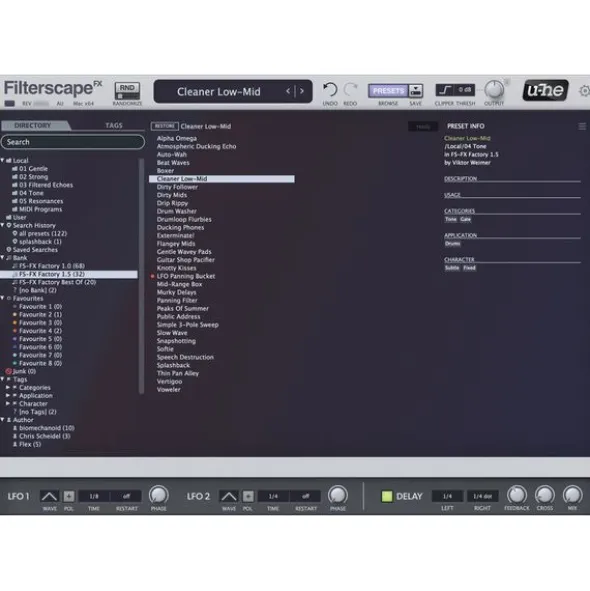590x591 pixels.
Task: Select Favourite 2 (1)
Action: pyautogui.click(x=37, y=314)
